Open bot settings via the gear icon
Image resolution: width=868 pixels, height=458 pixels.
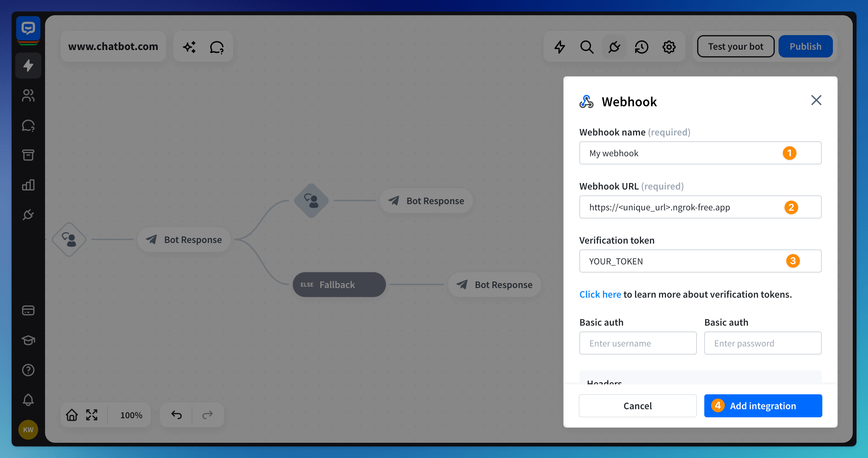pos(669,47)
